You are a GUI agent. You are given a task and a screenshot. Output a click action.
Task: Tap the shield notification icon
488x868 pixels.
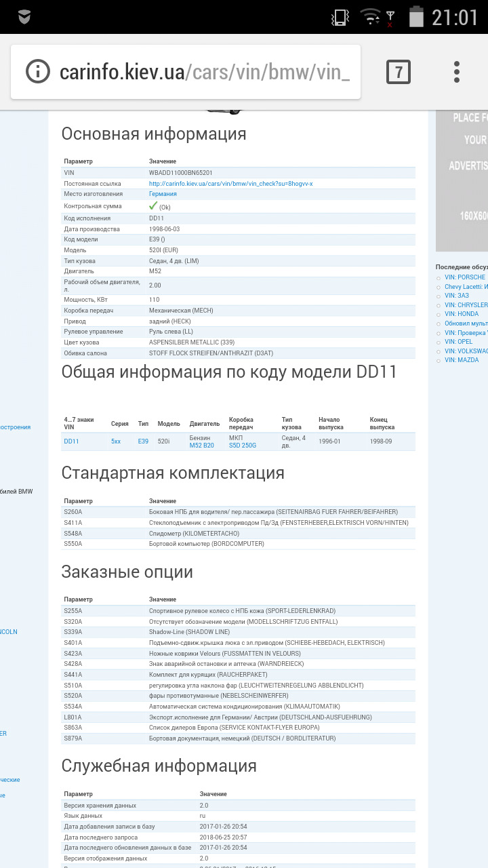coord(24,17)
